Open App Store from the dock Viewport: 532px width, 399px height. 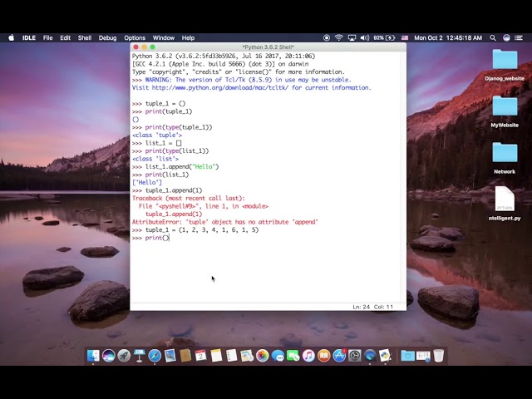point(339,356)
